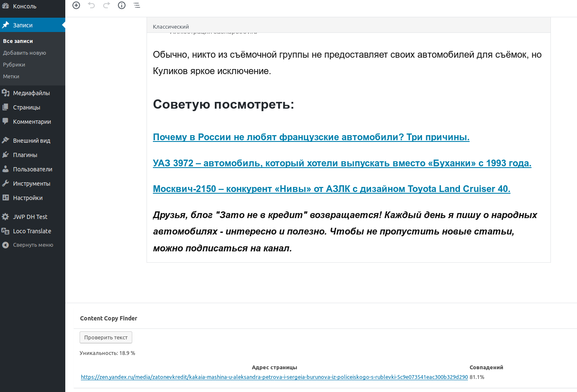The image size is (577, 392).
Task: Click Уникальность: 18.9 % text
Action: (x=107, y=353)
